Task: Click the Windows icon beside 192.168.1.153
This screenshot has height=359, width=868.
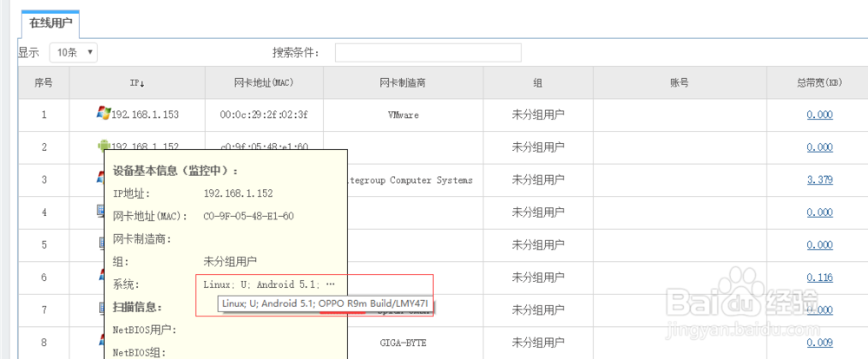Action: tap(103, 114)
